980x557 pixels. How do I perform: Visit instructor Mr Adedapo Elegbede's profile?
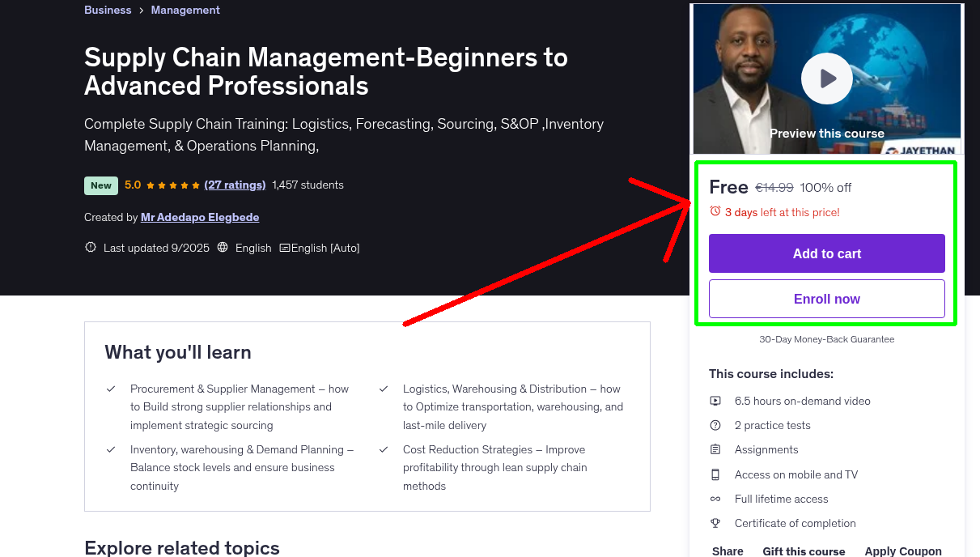point(200,217)
